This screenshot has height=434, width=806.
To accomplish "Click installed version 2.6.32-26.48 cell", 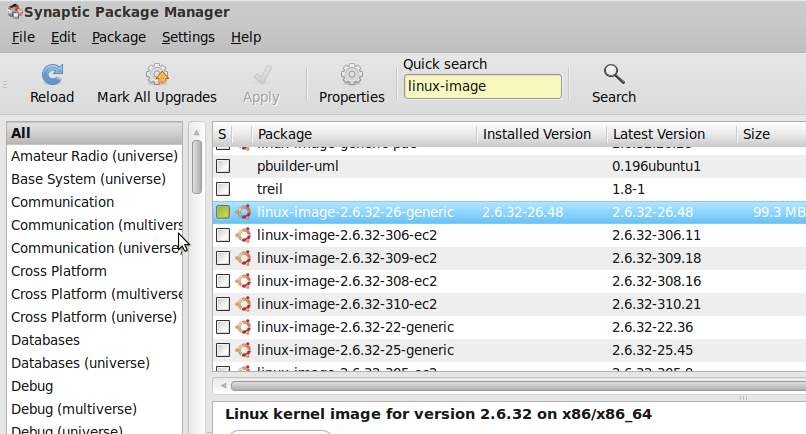I will click(x=522, y=212).
